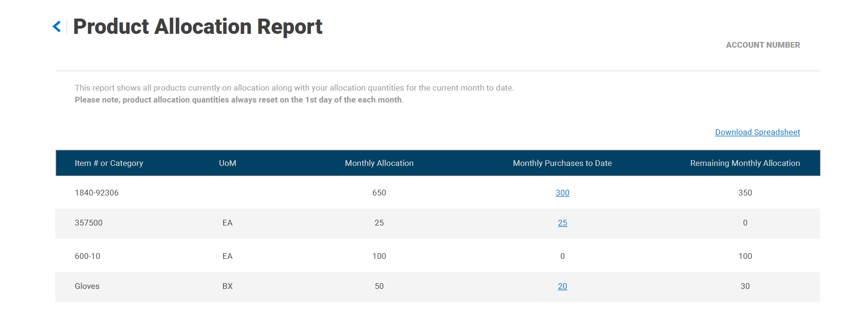The image size is (868, 328).
Task: Click the Product Allocation Report title
Action: point(198,27)
